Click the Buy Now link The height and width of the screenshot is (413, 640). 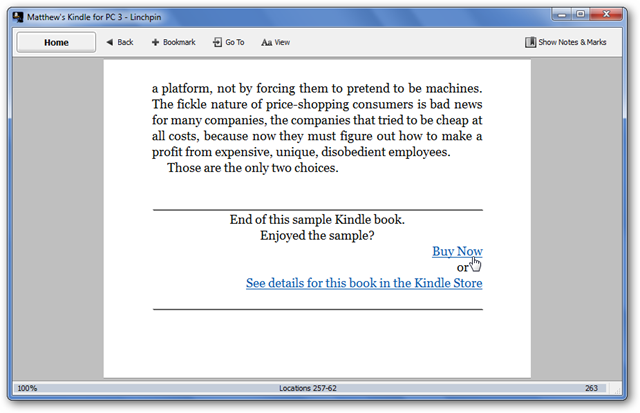pyautogui.click(x=457, y=251)
